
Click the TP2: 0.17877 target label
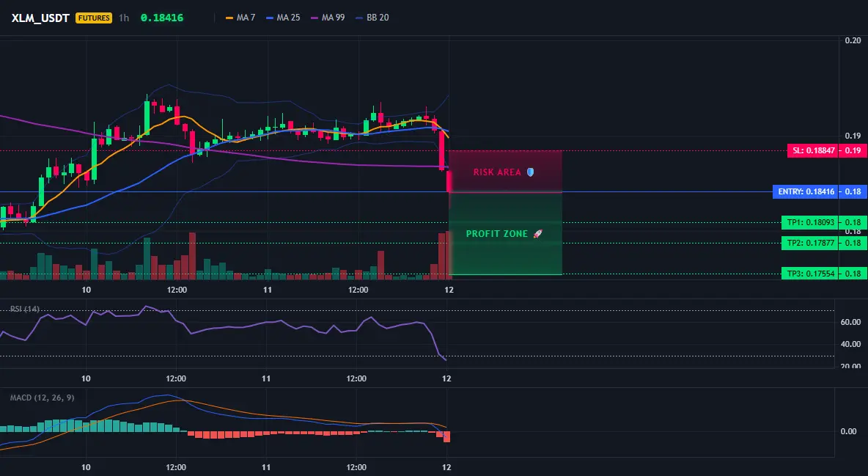810,243
